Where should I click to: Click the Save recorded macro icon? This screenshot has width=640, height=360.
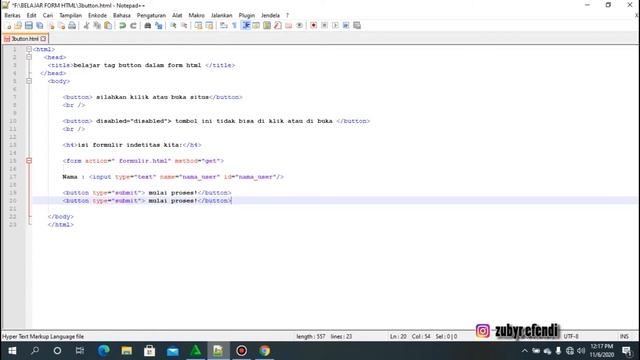click(x=357, y=26)
